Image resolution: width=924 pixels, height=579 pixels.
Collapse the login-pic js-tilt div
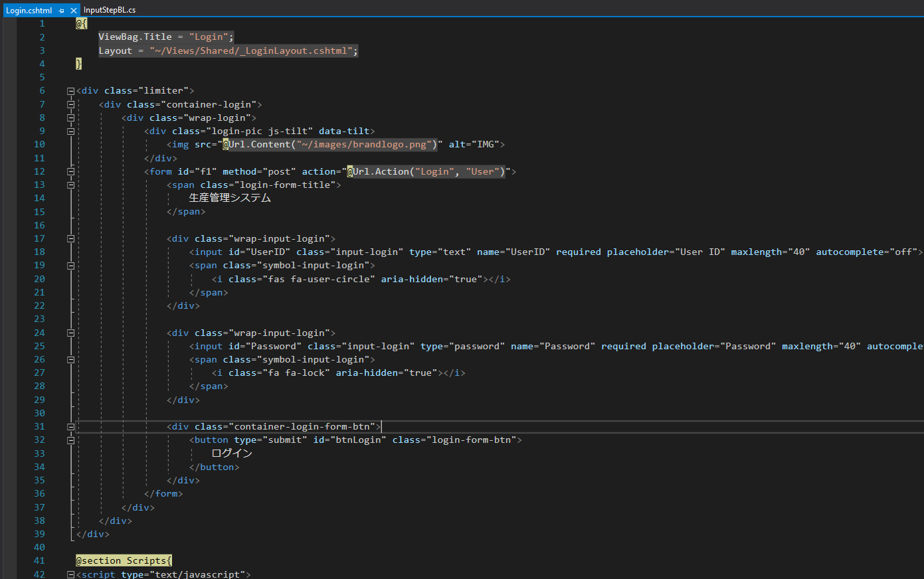tap(70, 131)
